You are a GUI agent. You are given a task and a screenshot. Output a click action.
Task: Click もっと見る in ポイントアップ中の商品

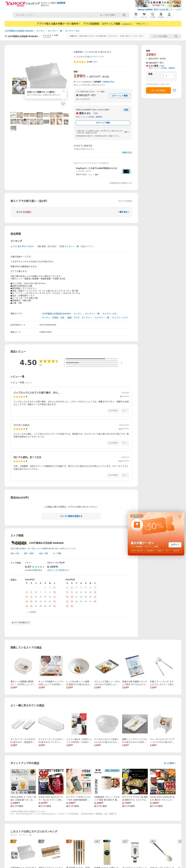pyautogui.click(x=170, y=763)
